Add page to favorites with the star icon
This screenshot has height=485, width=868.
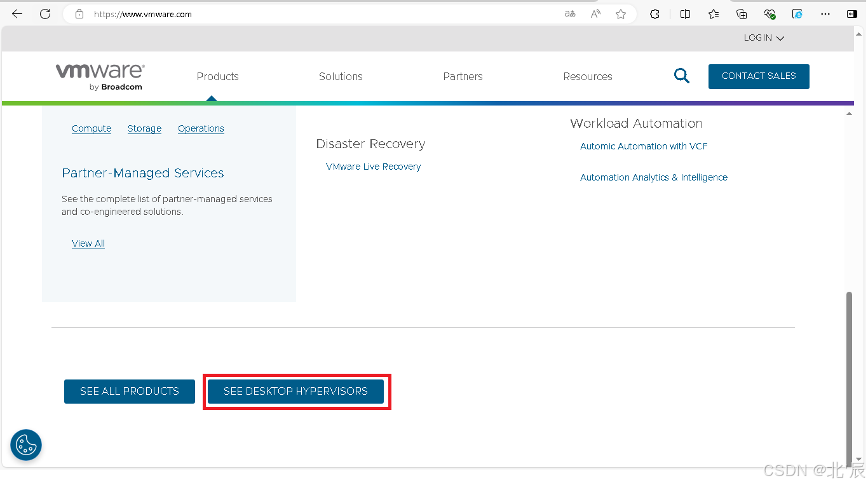click(621, 14)
